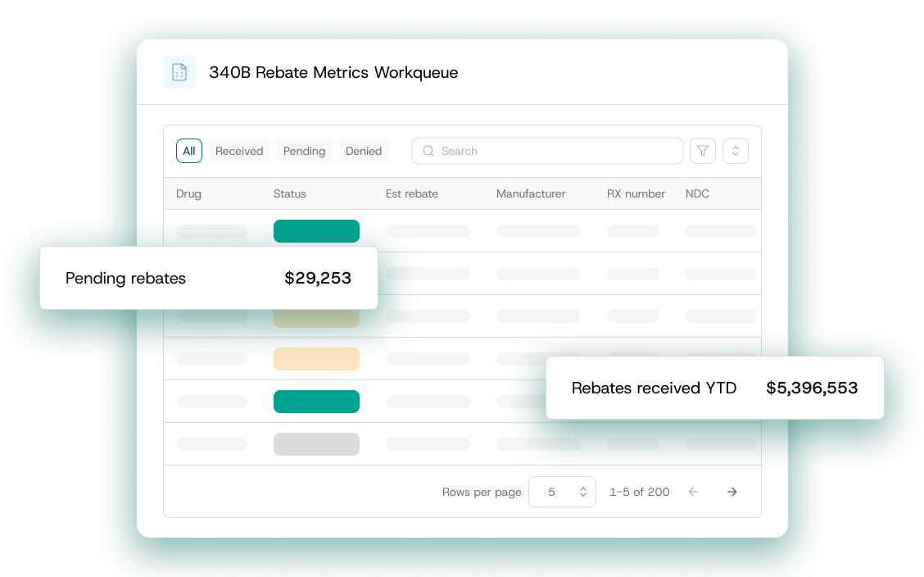Click the $5,396,553 amount
The height and width of the screenshot is (577, 924).
coord(812,388)
